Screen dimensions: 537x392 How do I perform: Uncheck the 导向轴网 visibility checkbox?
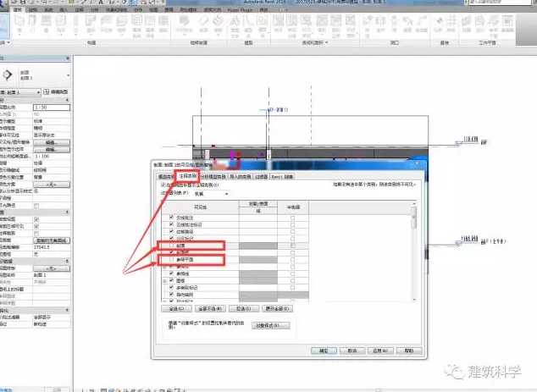pos(172,295)
